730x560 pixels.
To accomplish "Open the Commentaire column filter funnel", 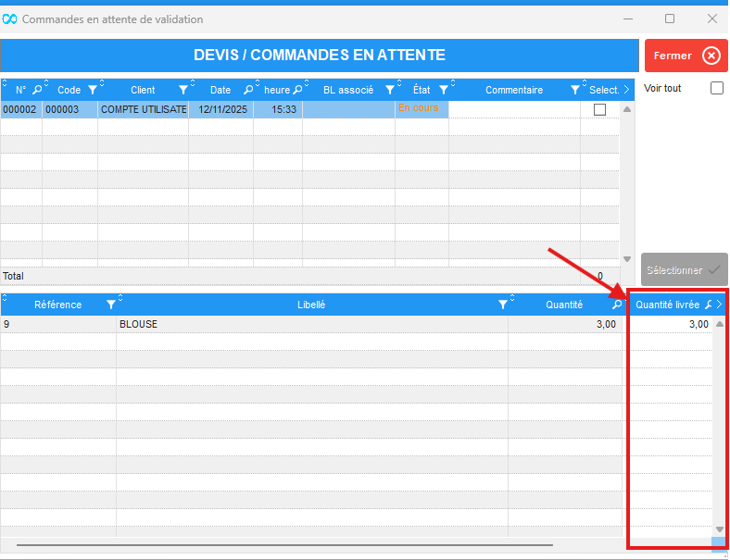I will (575, 90).
